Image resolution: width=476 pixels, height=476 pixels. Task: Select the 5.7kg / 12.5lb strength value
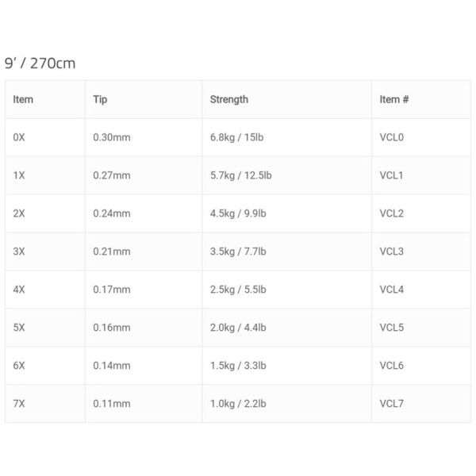[240, 175]
